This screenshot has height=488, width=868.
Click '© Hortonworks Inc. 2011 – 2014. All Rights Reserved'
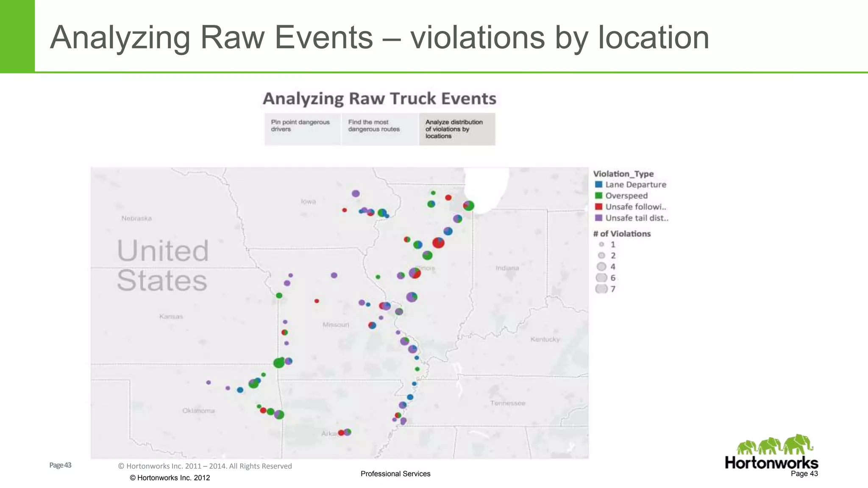click(x=205, y=466)
